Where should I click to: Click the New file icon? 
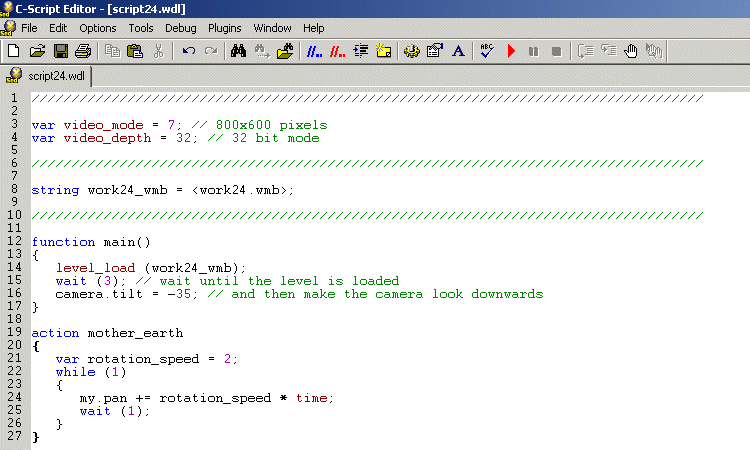point(13,51)
